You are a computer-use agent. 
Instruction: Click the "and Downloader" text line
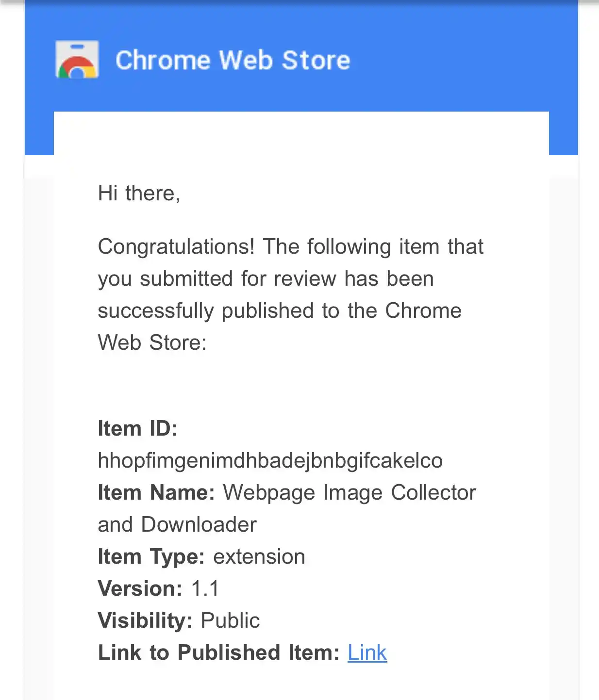point(177,524)
